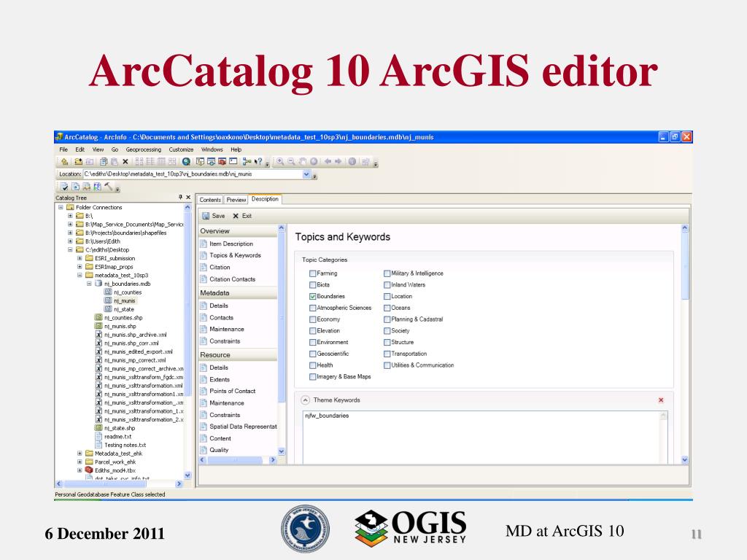Delete Theme Keywords with red X
Screen dimensions: 747x560
(661, 400)
